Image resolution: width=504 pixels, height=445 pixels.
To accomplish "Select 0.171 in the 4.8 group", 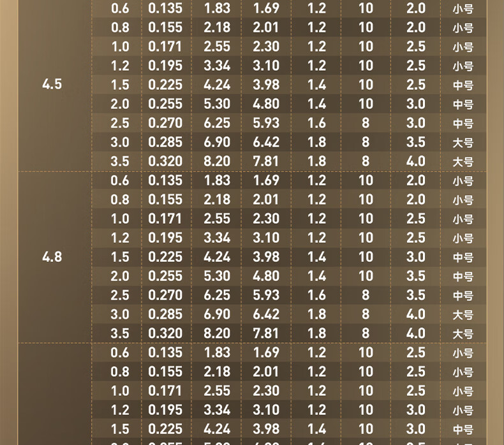I will pos(165,219).
